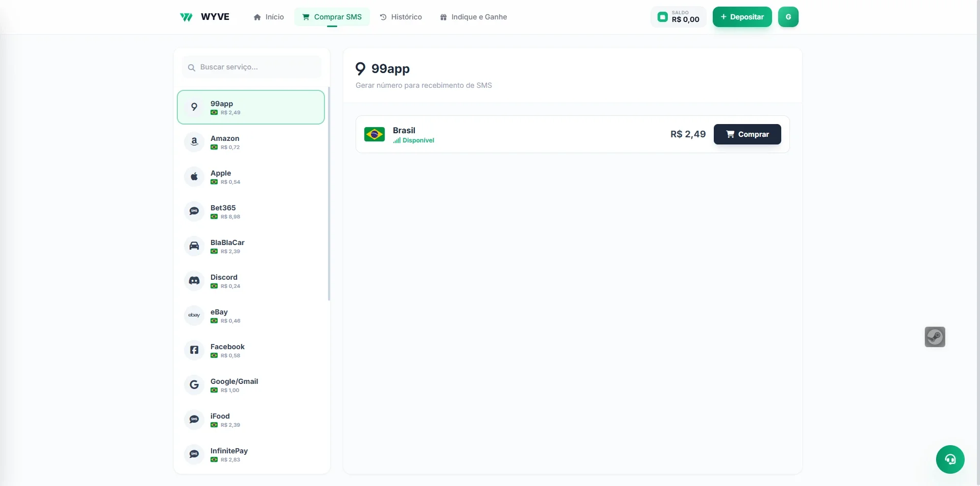The height and width of the screenshot is (486, 980).
Task: Click the Apple R$ 0,54 price
Action: pos(230,182)
